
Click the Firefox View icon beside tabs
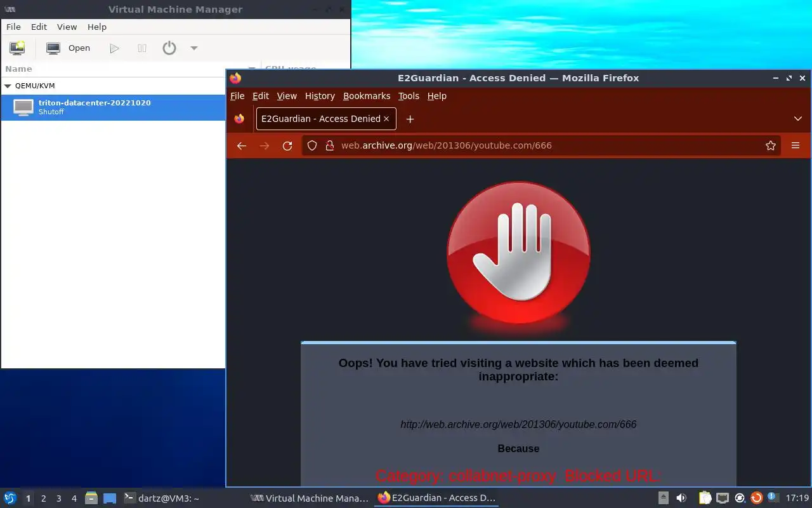point(239,119)
